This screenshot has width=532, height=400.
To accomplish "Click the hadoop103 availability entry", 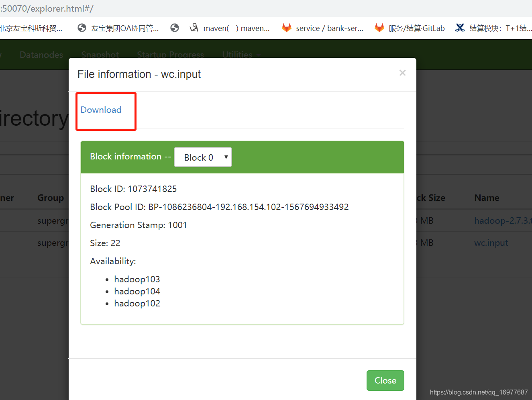I will coord(137,279).
